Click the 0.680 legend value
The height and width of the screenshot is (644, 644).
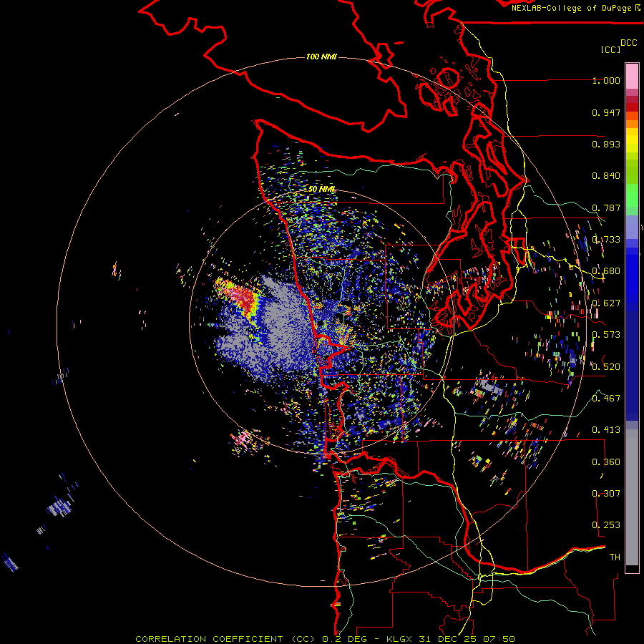pyautogui.click(x=606, y=271)
